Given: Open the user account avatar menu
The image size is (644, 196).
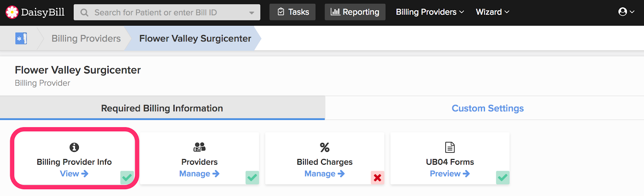Looking at the screenshot, I should [x=626, y=12].
